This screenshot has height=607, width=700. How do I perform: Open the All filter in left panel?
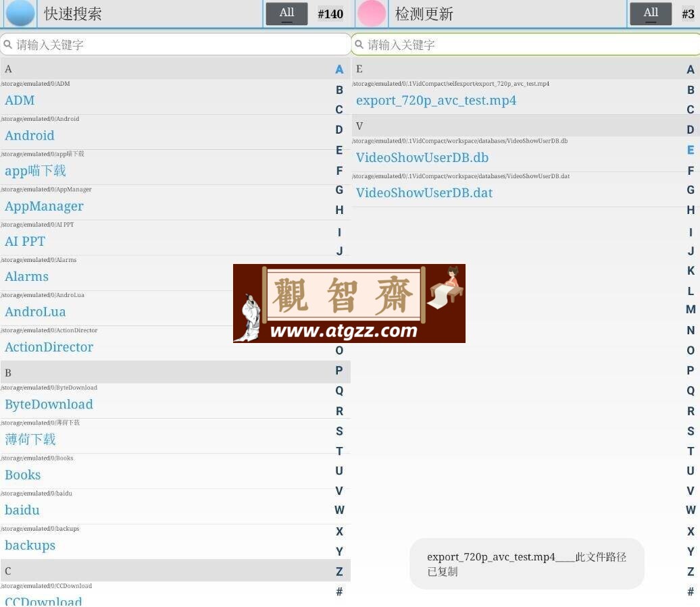[286, 14]
